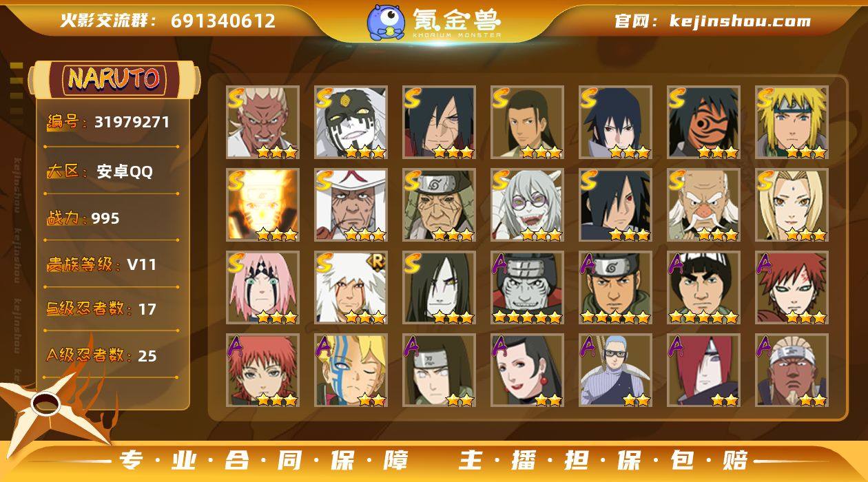Select the red-haired Gaara A-rank portrait
This screenshot has height=482, width=868.
coord(792,288)
